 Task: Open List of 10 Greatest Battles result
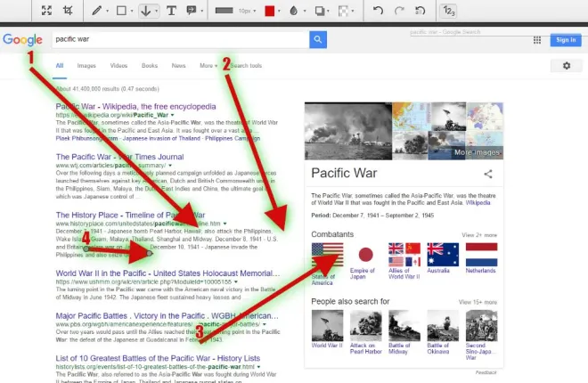[x=158, y=358]
